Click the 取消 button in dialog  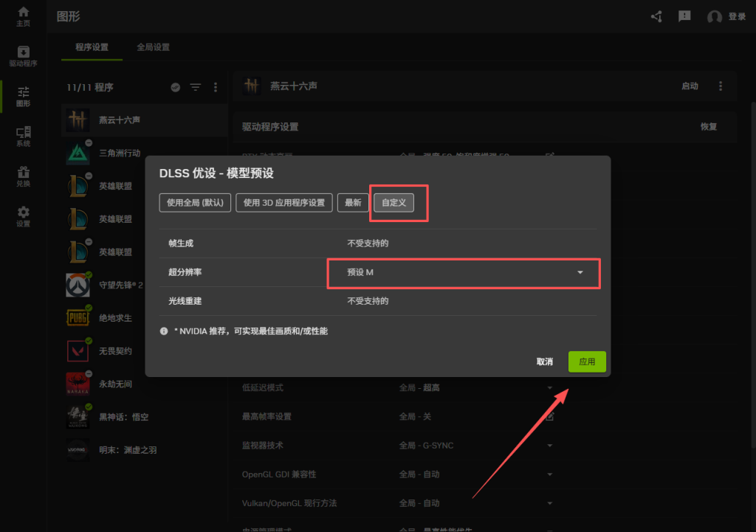[545, 362]
